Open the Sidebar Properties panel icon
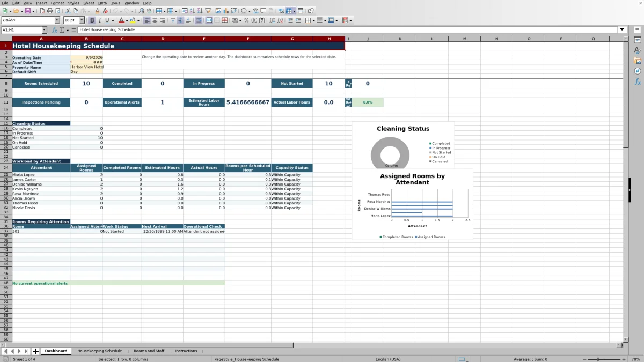 [638, 40]
